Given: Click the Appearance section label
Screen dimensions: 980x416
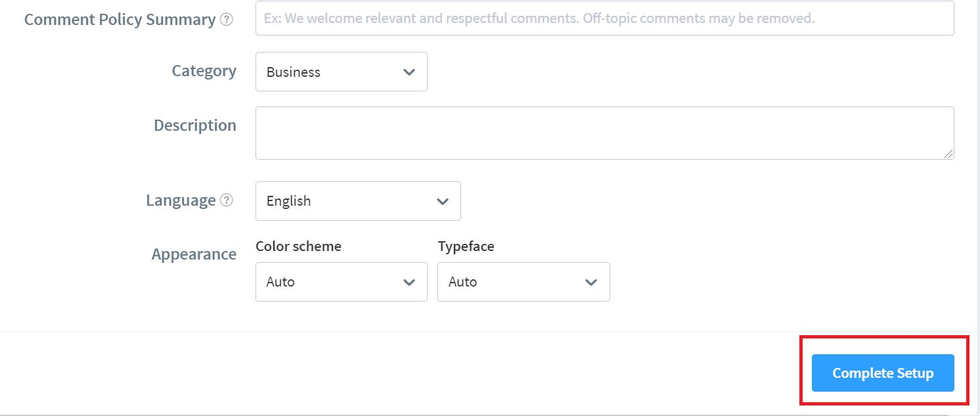Looking at the screenshot, I should (x=194, y=254).
